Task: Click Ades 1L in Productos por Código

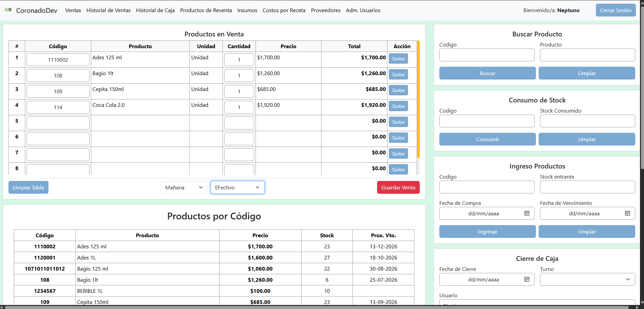Action: 87,257
